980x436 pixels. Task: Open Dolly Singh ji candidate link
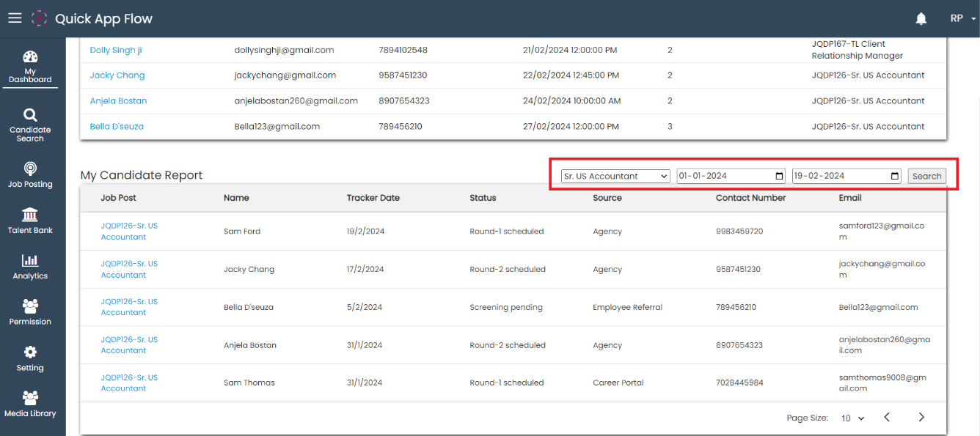[116, 50]
